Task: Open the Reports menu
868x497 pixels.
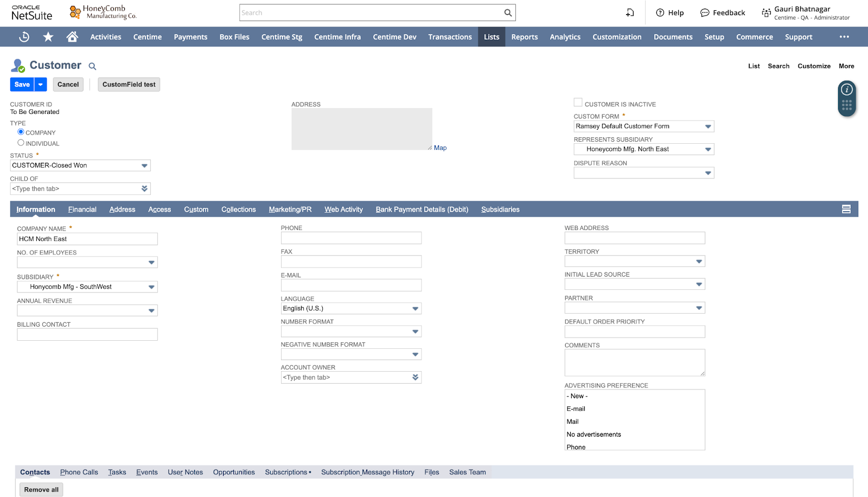Action: coord(524,37)
